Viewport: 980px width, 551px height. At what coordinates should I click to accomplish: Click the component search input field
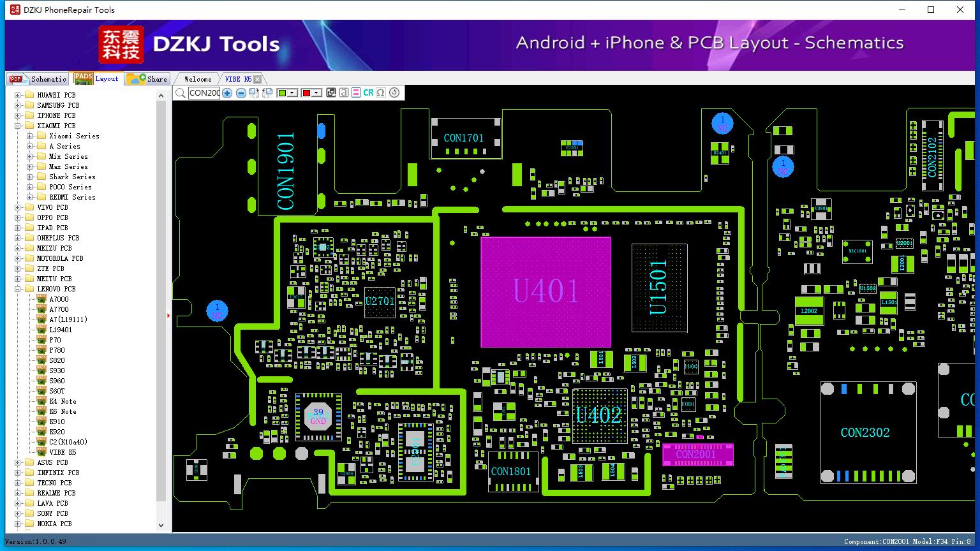coord(204,93)
